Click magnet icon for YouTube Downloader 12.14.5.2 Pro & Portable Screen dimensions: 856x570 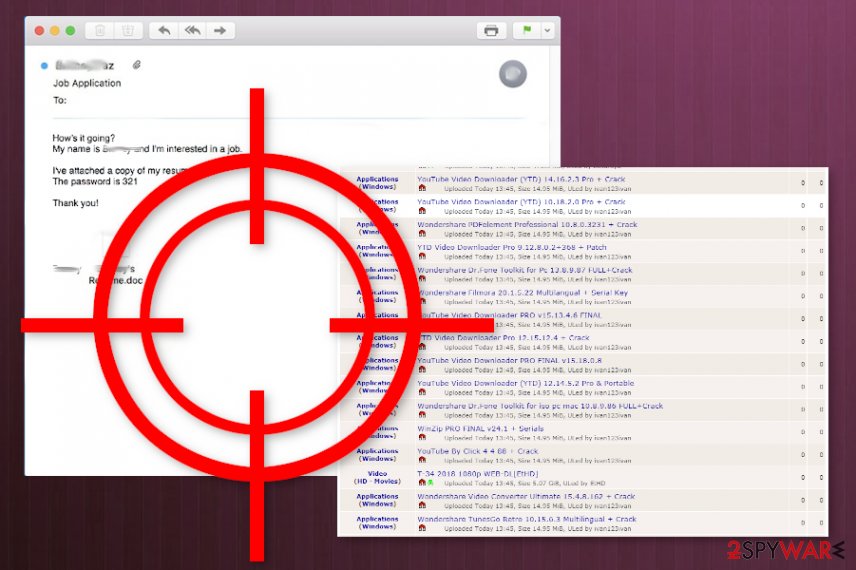[x=422, y=392]
